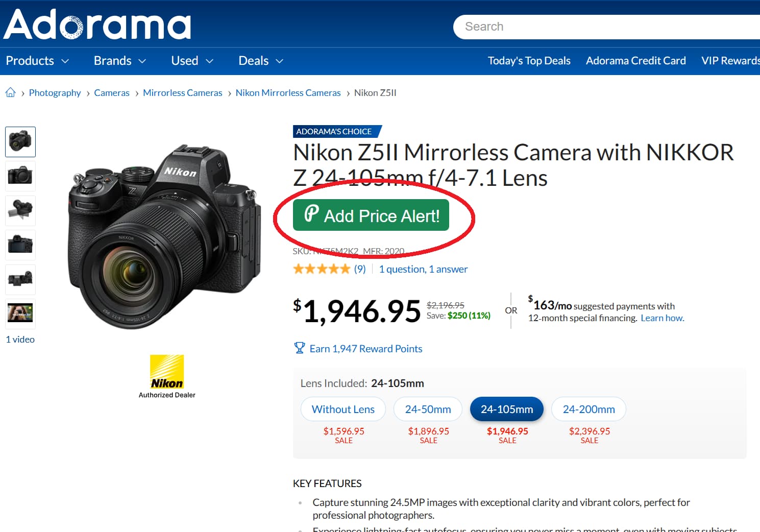The image size is (760, 532).
Task: Go to Cameras breadcrumb
Action: (x=112, y=92)
